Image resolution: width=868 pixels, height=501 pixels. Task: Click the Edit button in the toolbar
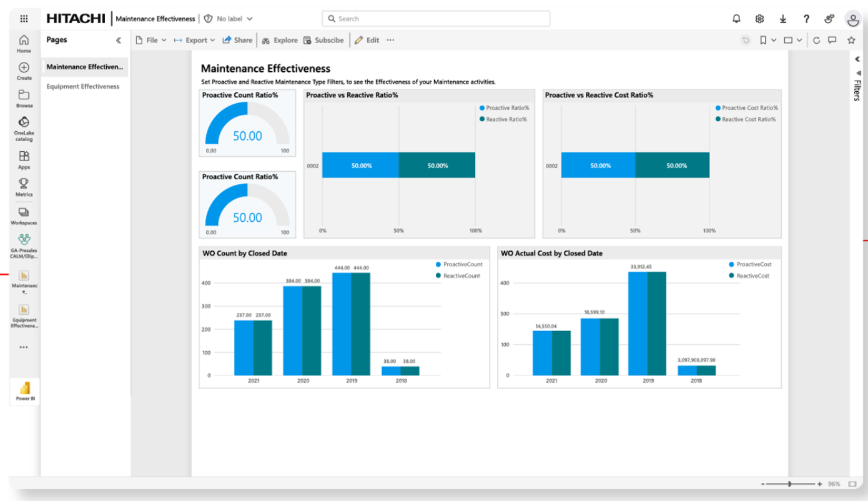click(x=367, y=40)
